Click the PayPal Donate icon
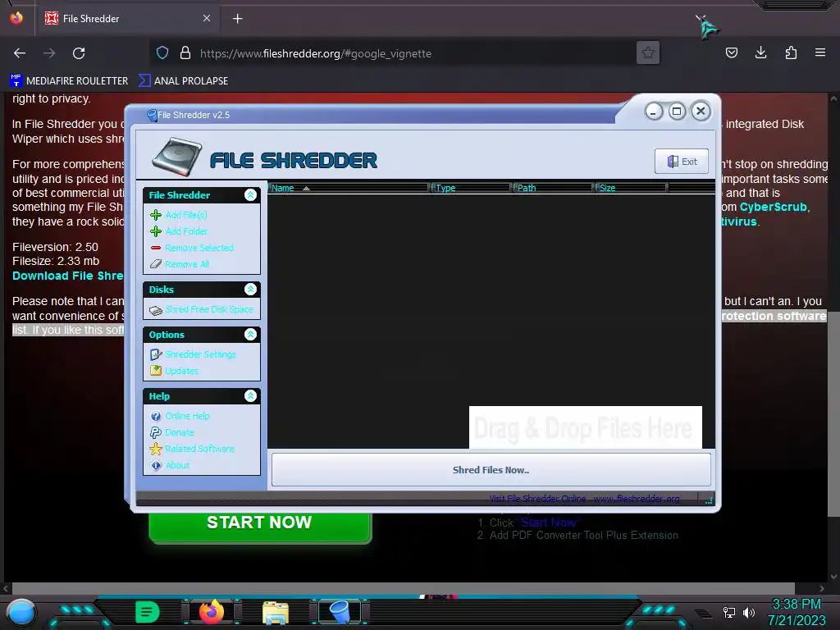840x630 pixels. click(156, 432)
